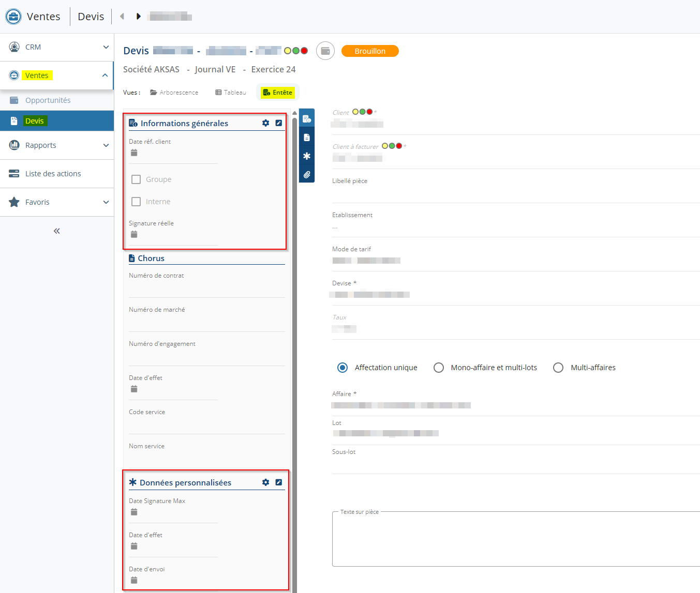Check the Interne checkbox
Viewport: 700px width, 593px height.
[x=136, y=202]
